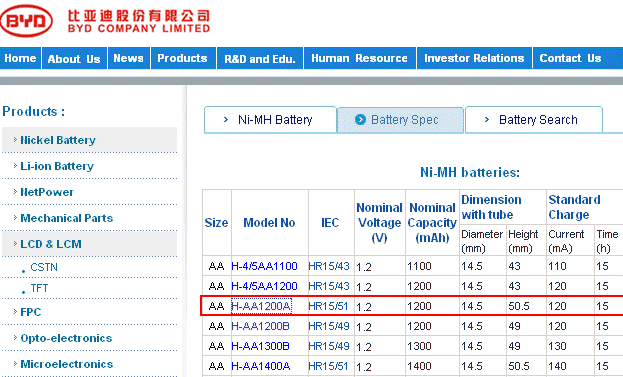Click the Nominal Capacity (mAh) column header
Image resolution: width=623 pixels, height=377 pixels.
pyautogui.click(x=432, y=223)
